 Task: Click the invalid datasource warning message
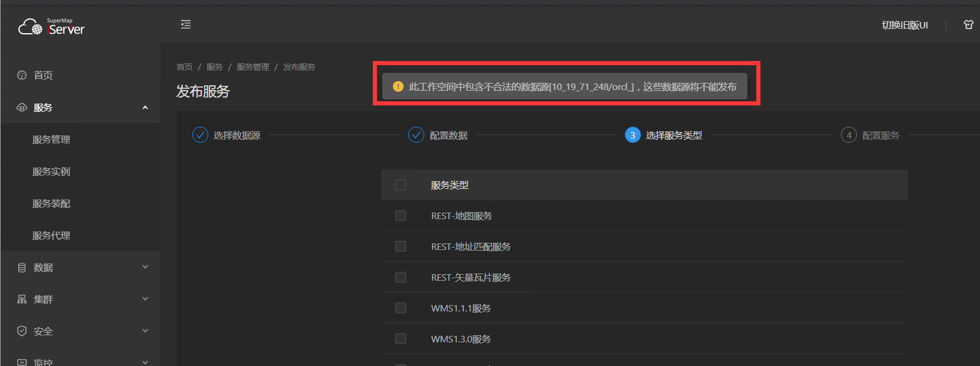pyautogui.click(x=573, y=87)
